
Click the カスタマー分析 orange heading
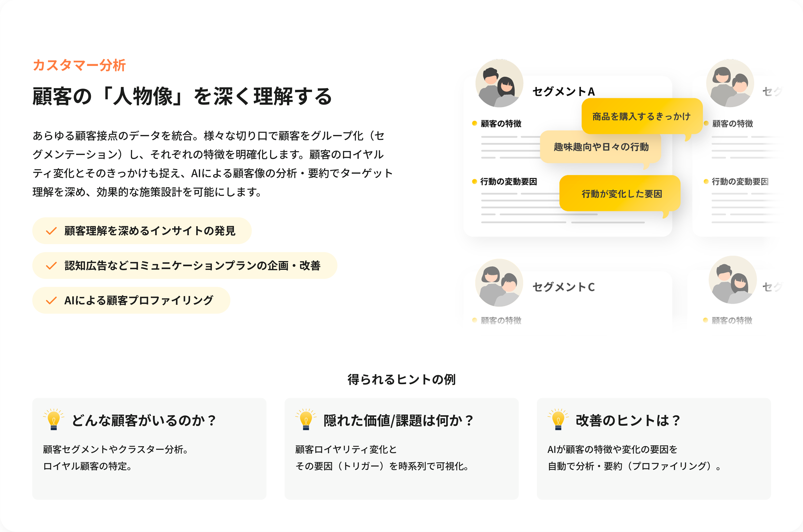point(79,65)
